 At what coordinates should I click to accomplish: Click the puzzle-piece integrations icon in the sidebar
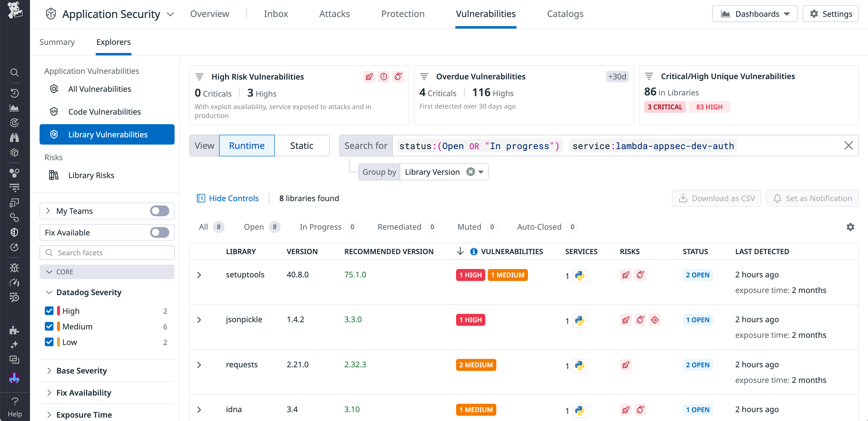(14, 330)
